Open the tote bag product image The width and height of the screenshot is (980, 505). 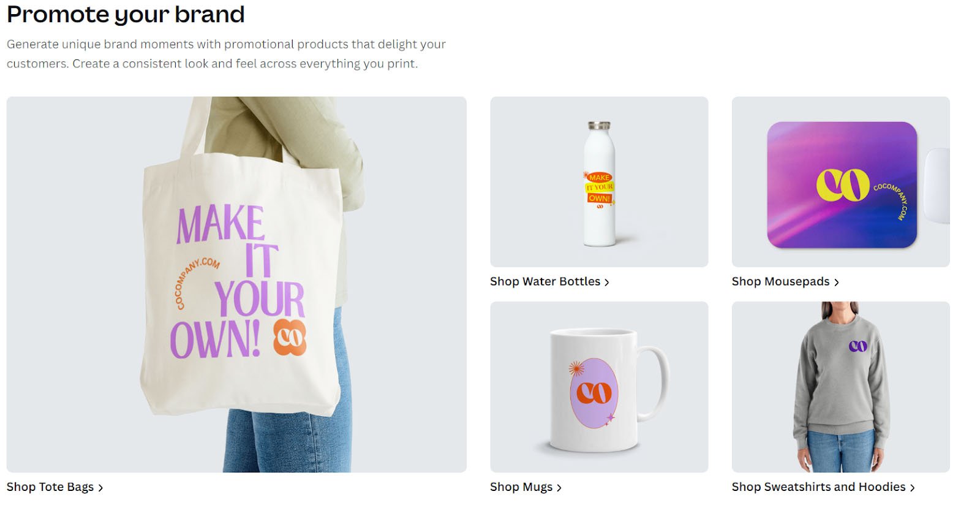pos(236,284)
